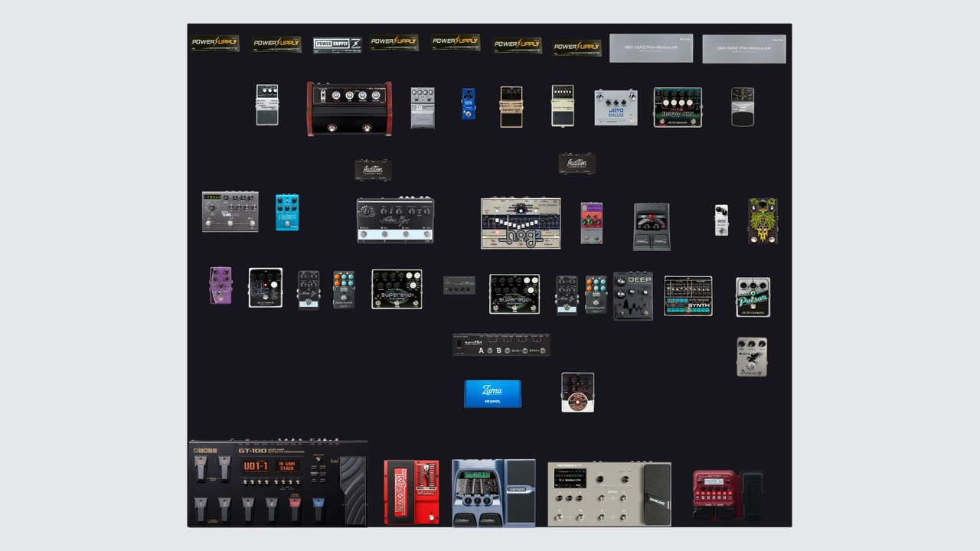Screen dimensions: 980x551
Task: Select the white MXR mini pedal
Action: click(720, 220)
